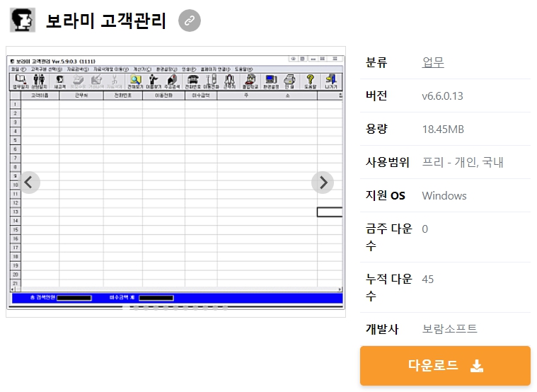Click the developer name 보람소프트
The width and height of the screenshot is (537, 392).
point(450,329)
